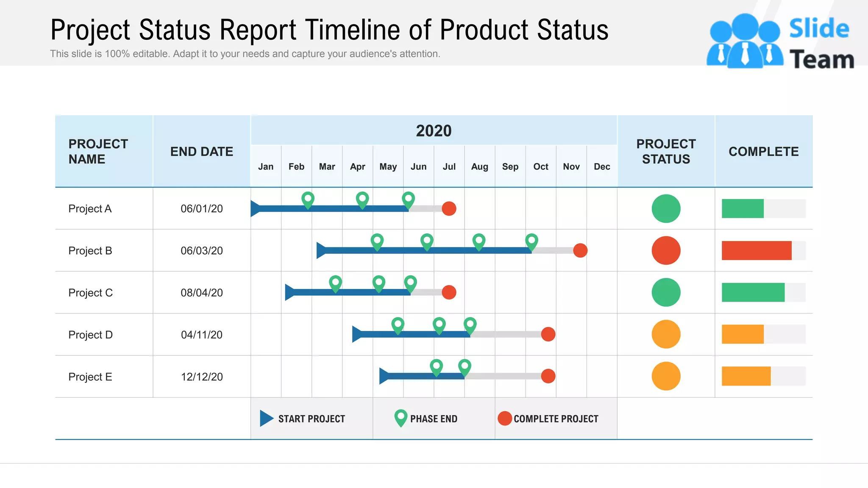Click Project C's first green phase-end pin

(335, 283)
